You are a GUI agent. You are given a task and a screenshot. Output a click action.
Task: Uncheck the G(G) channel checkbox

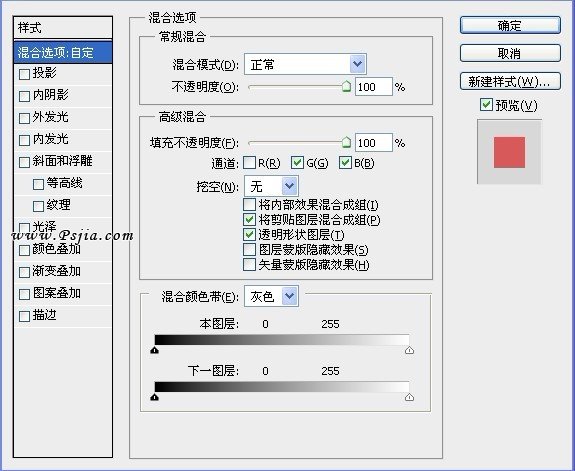(x=297, y=163)
